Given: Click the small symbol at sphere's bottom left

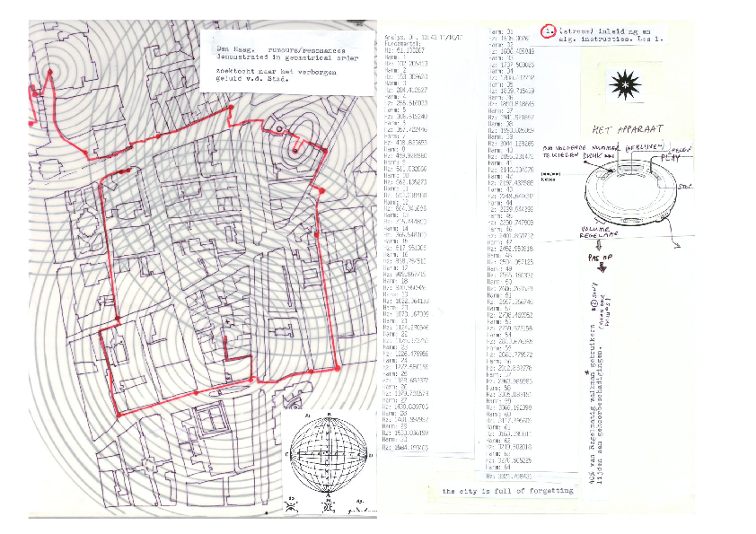Looking at the screenshot, I should (294, 504).
